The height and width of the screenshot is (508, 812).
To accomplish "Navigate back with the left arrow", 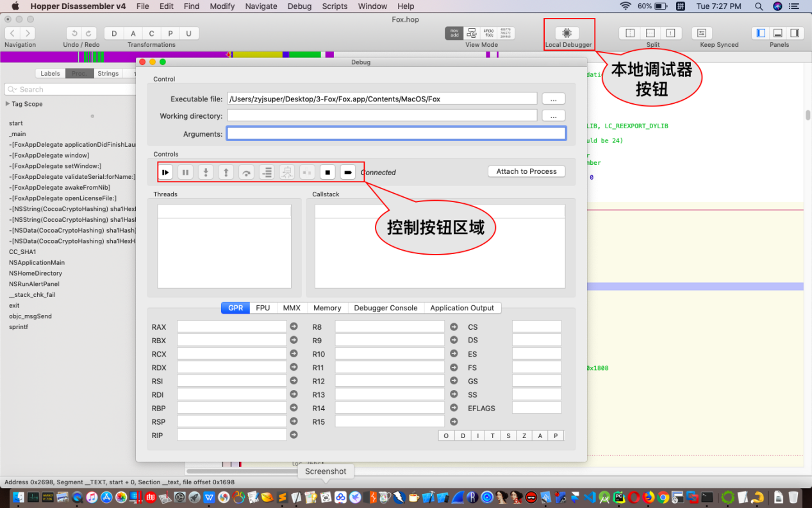I will (x=13, y=33).
